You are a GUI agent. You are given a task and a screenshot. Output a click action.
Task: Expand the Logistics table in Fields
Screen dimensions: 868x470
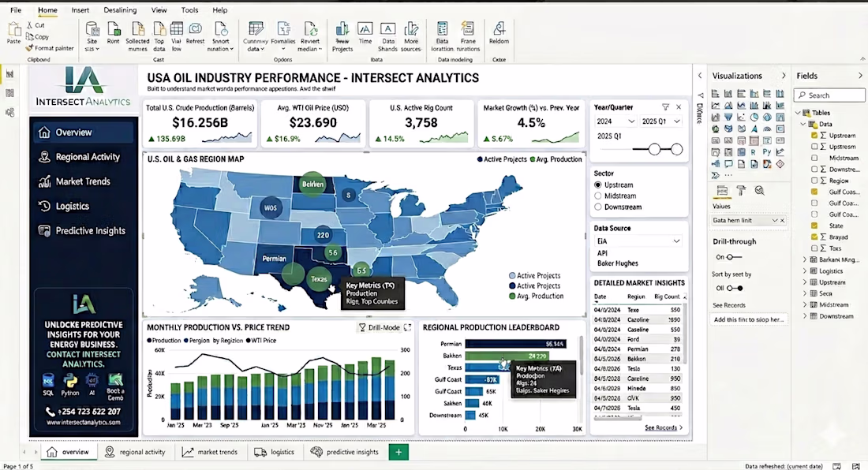(804, 271)
